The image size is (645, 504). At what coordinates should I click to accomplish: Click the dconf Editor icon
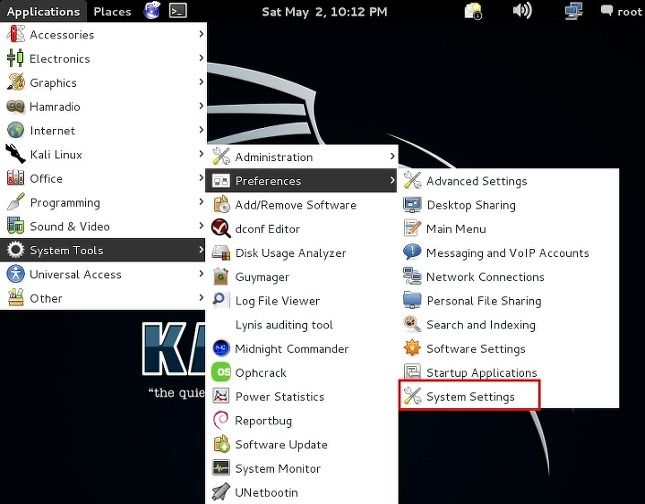[x=221, y=228]
